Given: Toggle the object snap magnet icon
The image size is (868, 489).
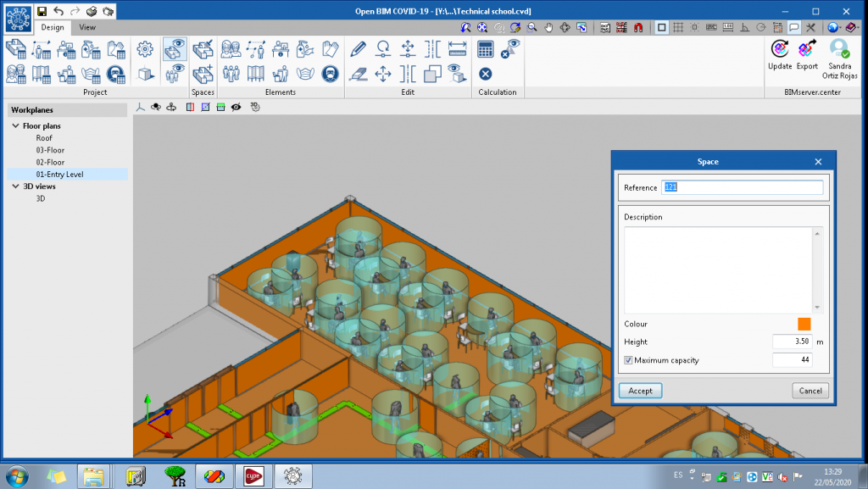Looking at the screenshot, I should (x=638, y=27).
